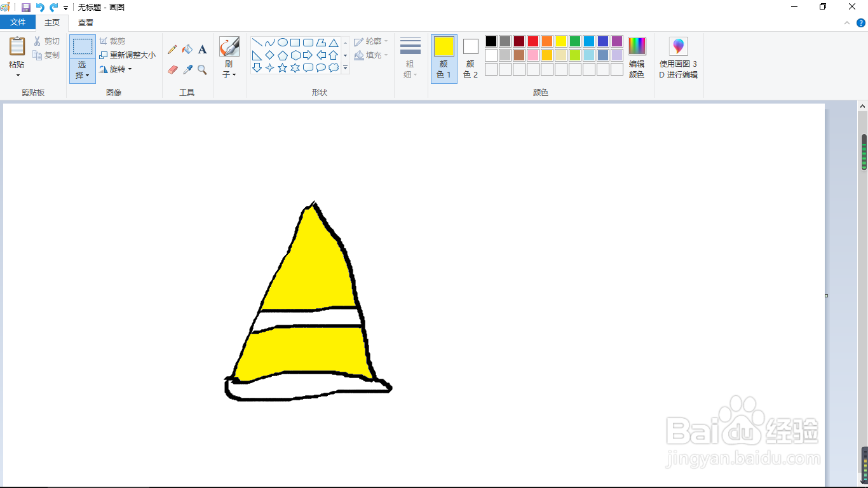
Task: Pick the black color swatch
Action: pos(491,41)
